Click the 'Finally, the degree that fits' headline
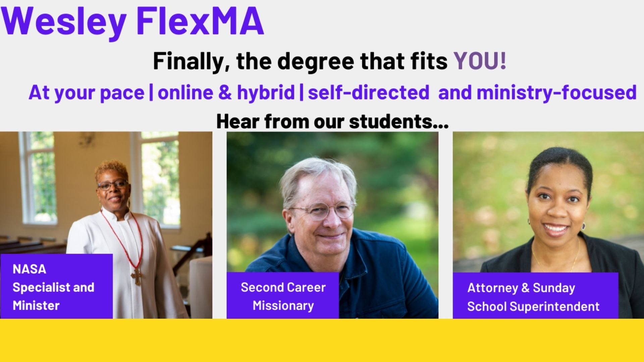Image resolution: width=644 pixels, height=362 pixels. point(300,62)
